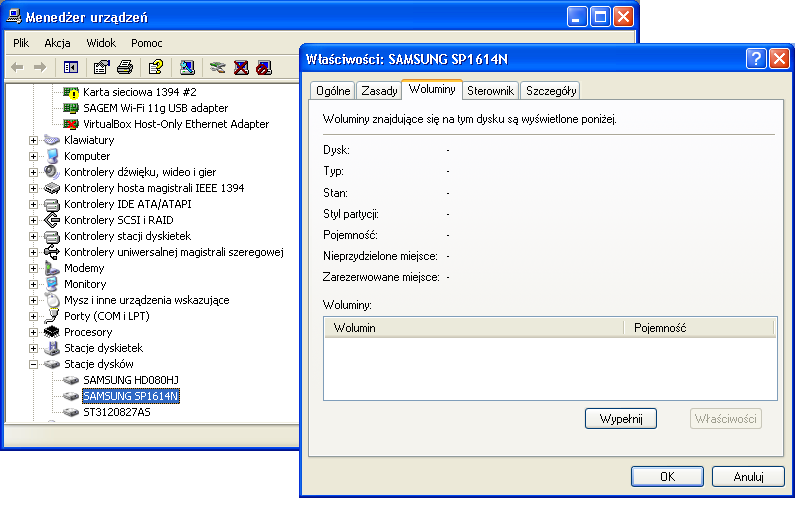804x507 pixels.
Task: Click the SAGEM Wi-Fi adapter icon
Action: pos(71,108)
